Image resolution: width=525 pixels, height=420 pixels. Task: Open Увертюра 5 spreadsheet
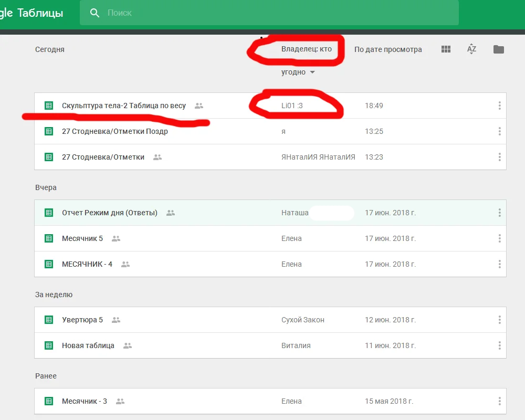[82, 320]
